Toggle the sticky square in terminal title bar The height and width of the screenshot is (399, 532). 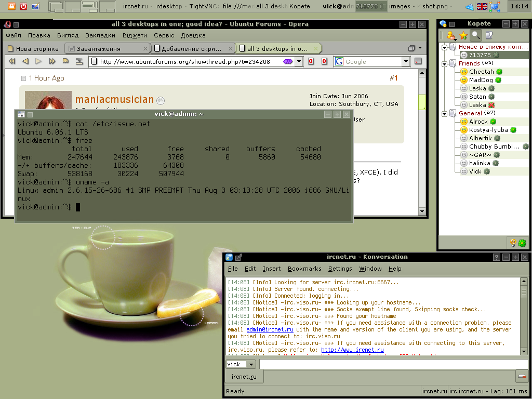[x=30, y=115]
